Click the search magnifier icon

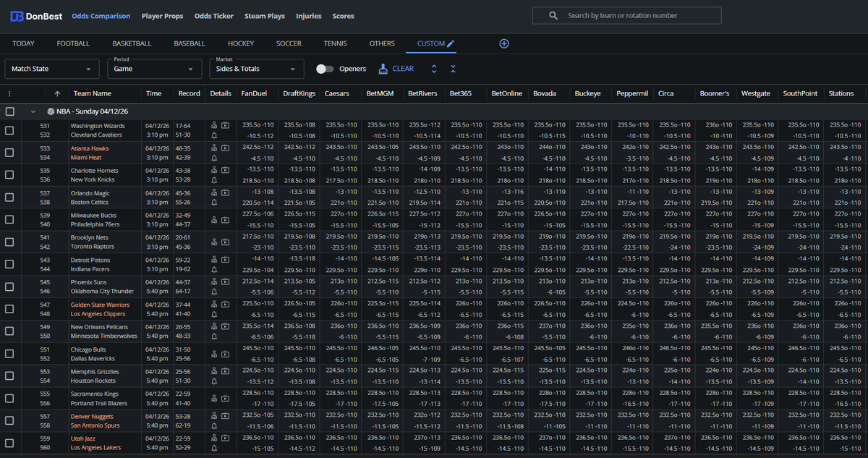(x=553, y=15)
